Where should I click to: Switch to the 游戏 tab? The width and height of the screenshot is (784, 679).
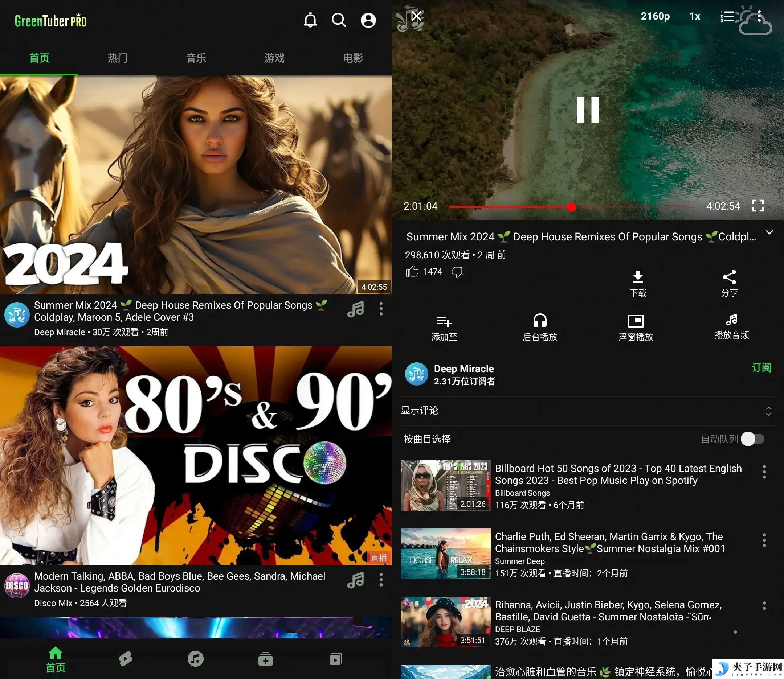coord(274,58)
